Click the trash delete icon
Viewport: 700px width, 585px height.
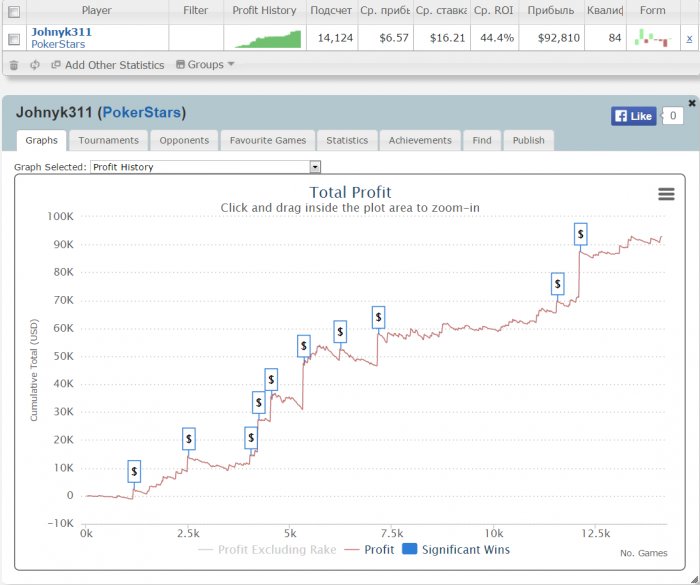(14, 65)
